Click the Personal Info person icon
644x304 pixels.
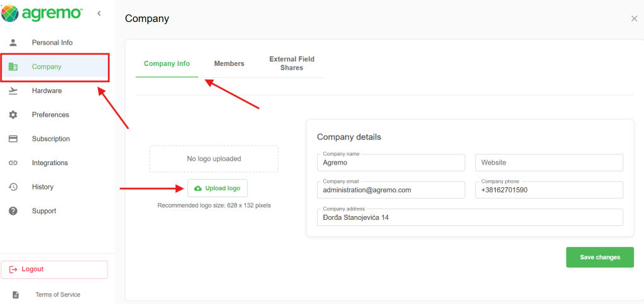click(13, 43)
